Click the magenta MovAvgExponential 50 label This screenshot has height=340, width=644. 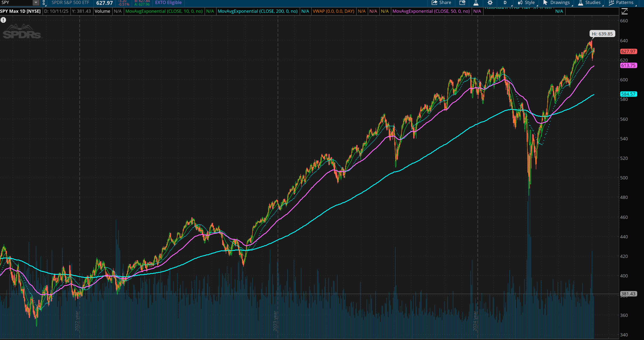pos(431,11)
